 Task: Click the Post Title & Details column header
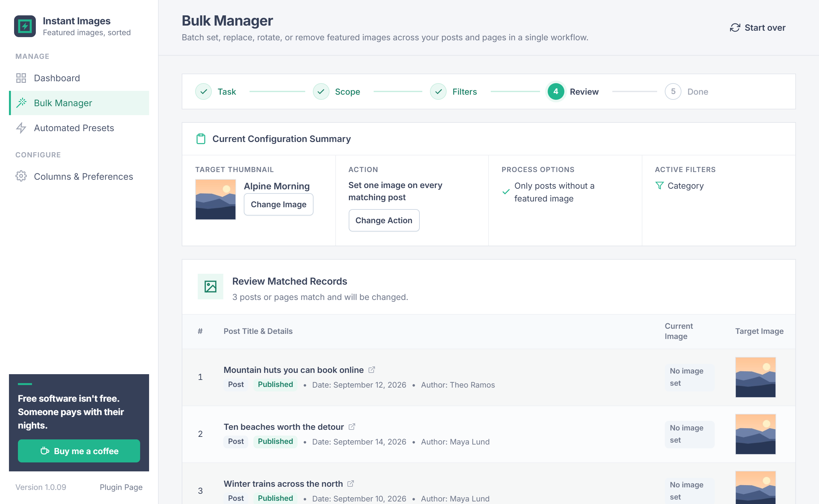pos(258,331)
